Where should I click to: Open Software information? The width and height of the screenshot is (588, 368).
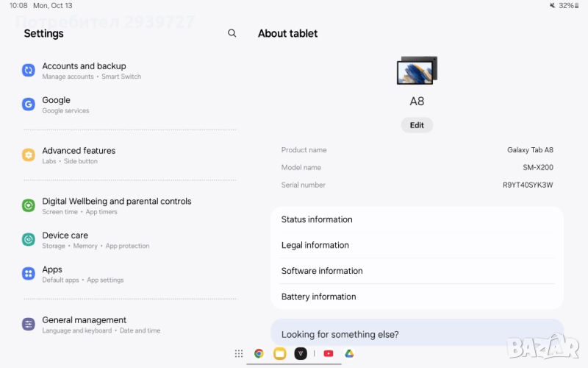322,271
